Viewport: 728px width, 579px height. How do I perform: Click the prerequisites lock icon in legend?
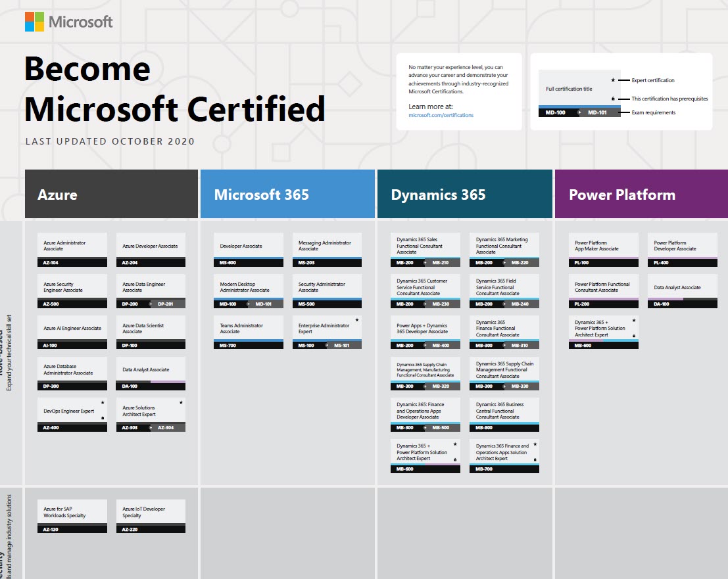pos(613,99)
